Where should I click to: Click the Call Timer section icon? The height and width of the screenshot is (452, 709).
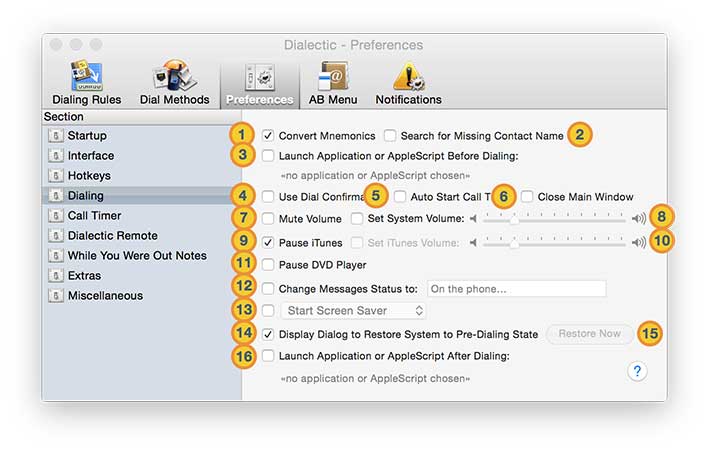pos(56,216)
